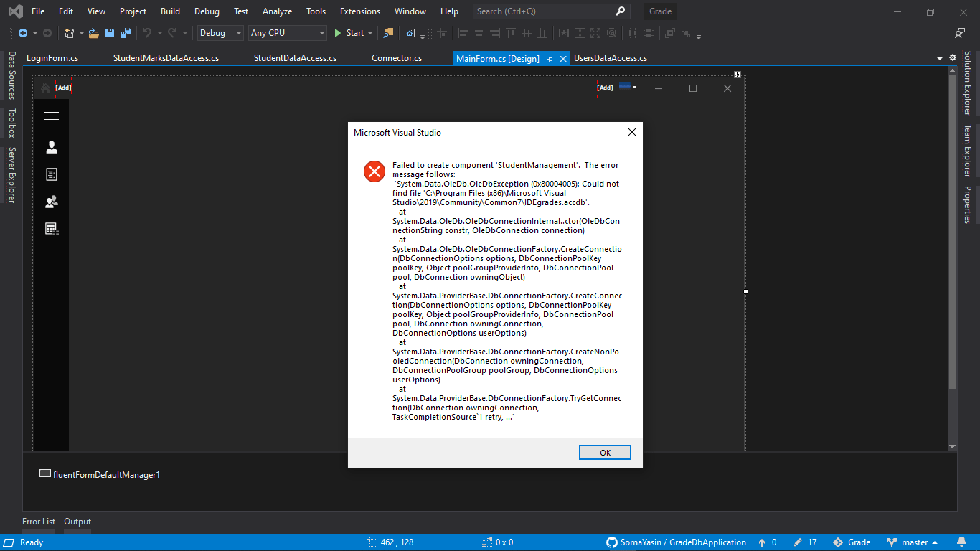Toggle pin on MainForm.cs [Design] tab
This screenshot has height=551, width=980.
[550, 59]
